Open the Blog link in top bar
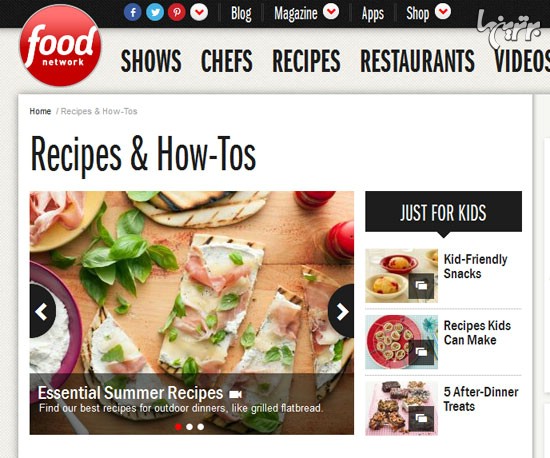This screenshot has width=550, height=458. tap(241, 14)
